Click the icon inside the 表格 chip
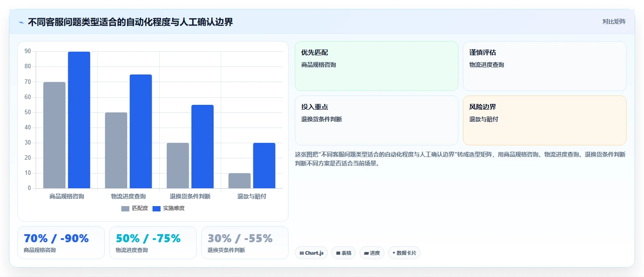The width and height of the screenshot is (644, 277). tap(338, 253)
